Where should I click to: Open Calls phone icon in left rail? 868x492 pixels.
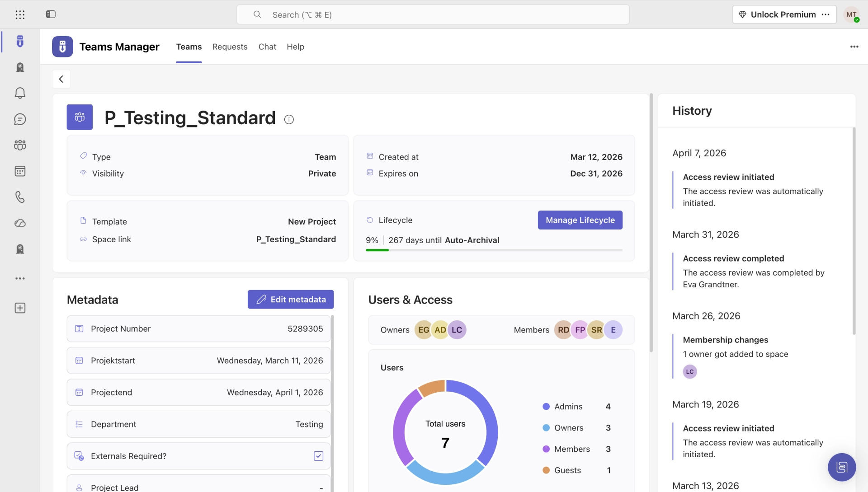tap(20, 197)
